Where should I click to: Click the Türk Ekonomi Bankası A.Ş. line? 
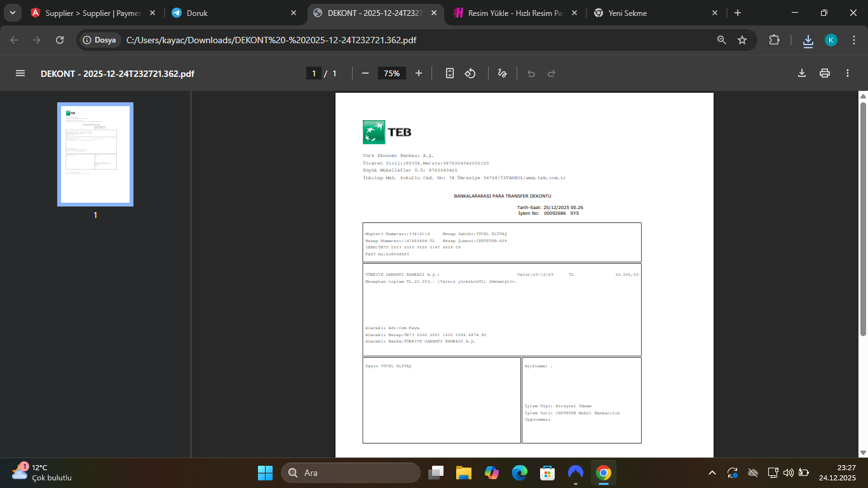click(x=398, y=156)
